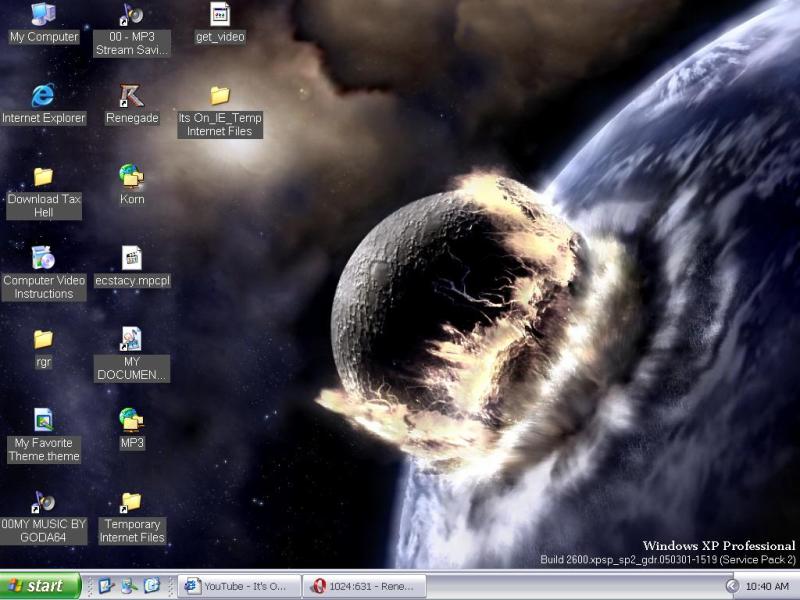Click the third Quick Launch icon

(152, 586)
